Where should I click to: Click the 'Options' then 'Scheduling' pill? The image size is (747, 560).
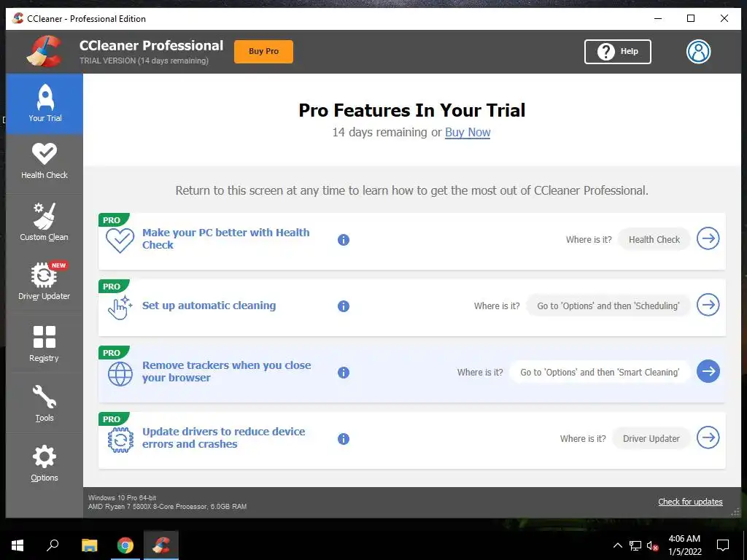(608, 306)
